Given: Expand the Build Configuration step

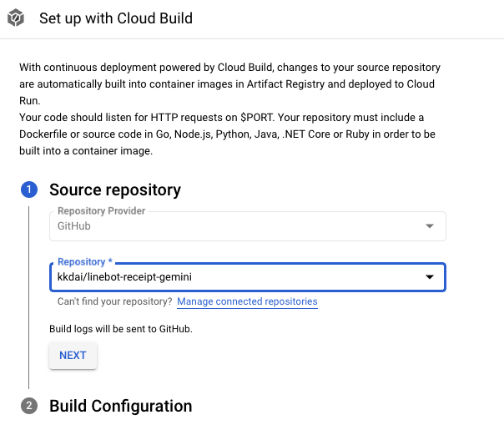Looking at the screenshot, I should (120, 406).
